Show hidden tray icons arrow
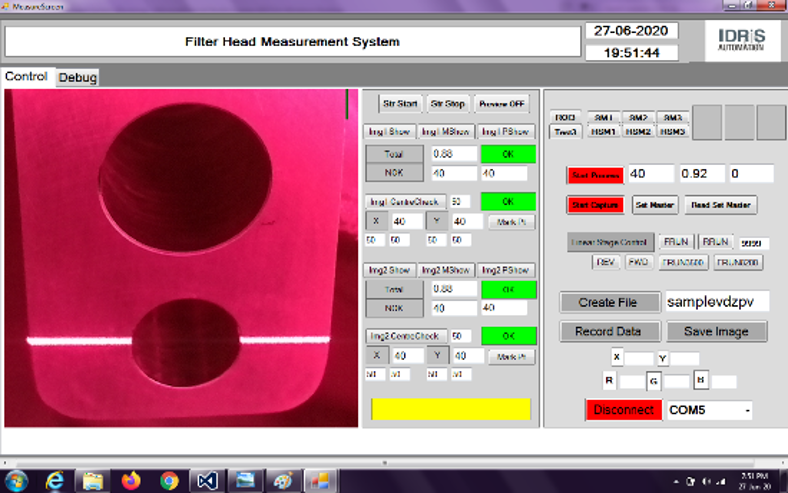Screen dimensions: 788x493 click(x=676, y=481)
